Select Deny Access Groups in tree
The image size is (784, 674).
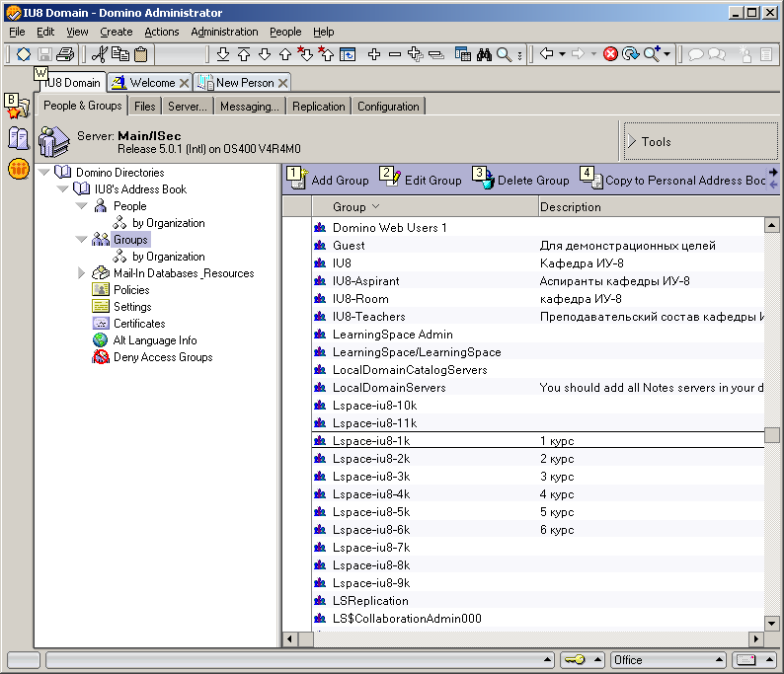point(153,356)
